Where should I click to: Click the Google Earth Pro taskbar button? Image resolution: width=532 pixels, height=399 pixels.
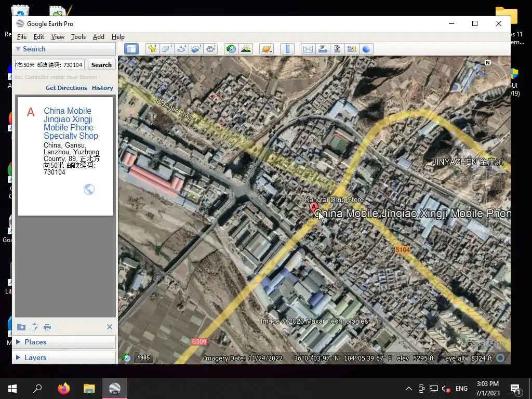click(x=115, y=389)
